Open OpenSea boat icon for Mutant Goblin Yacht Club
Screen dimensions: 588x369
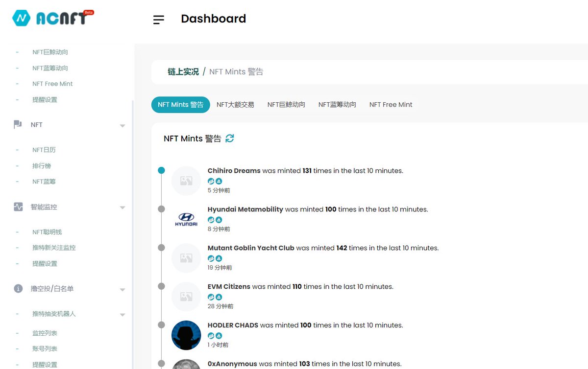219,258
